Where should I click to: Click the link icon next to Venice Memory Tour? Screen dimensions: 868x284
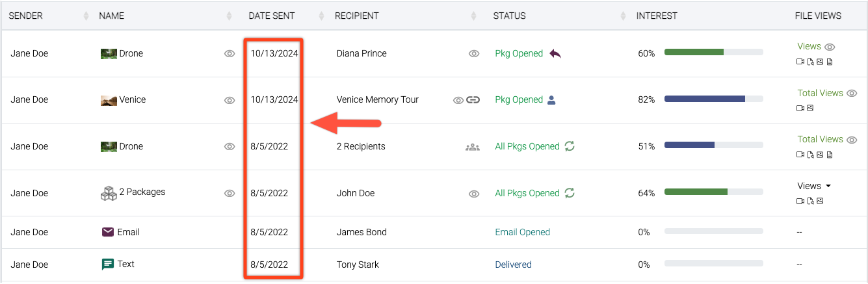473,100
